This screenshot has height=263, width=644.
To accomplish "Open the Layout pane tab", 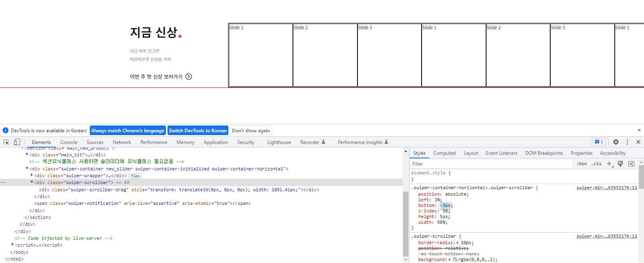I will (471, 153).
